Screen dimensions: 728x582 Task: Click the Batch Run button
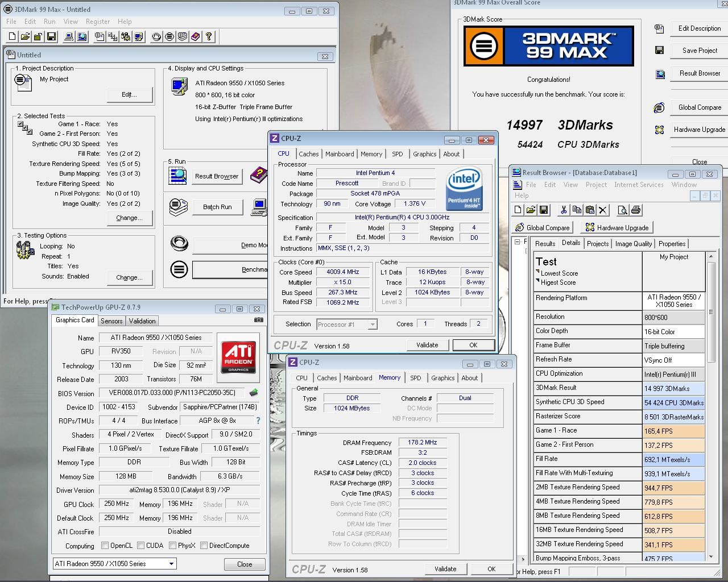(x=217, y=207)
